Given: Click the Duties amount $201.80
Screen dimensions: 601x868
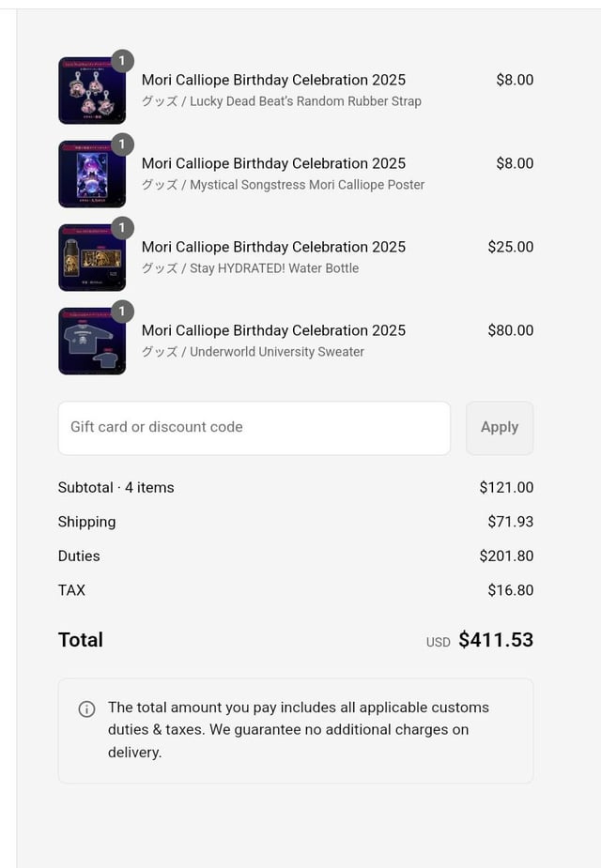Looking at the screenshot, I should 506,556.
